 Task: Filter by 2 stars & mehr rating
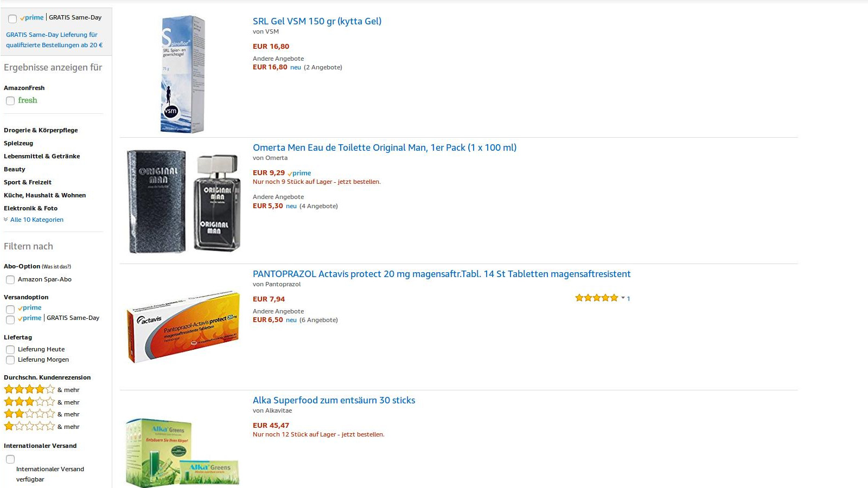[30, 414]
